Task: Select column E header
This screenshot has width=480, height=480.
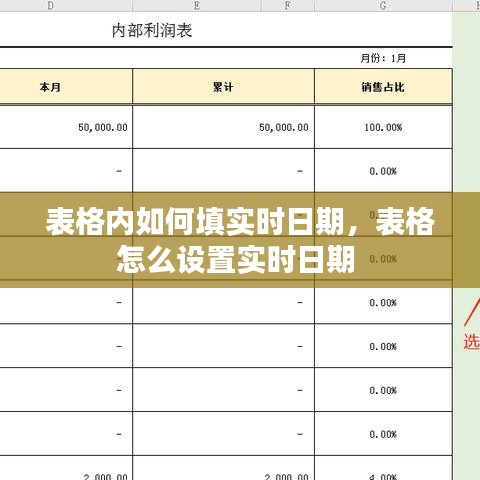Action: (197, 5)
